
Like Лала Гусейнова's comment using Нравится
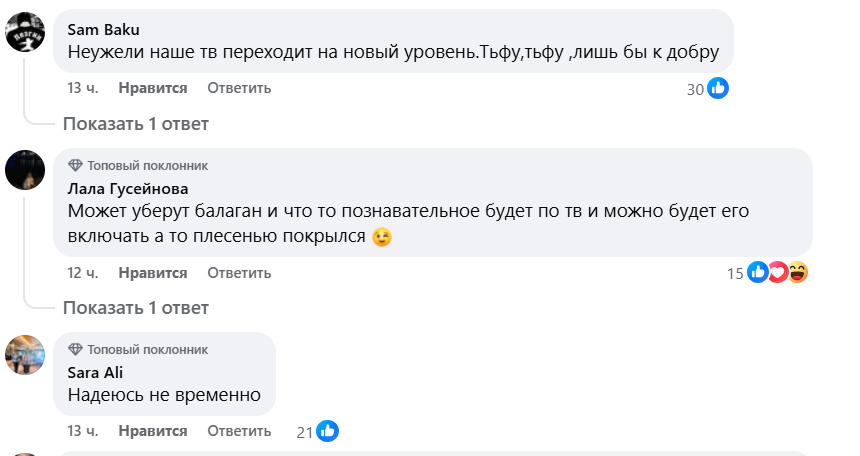coord(153,272)
